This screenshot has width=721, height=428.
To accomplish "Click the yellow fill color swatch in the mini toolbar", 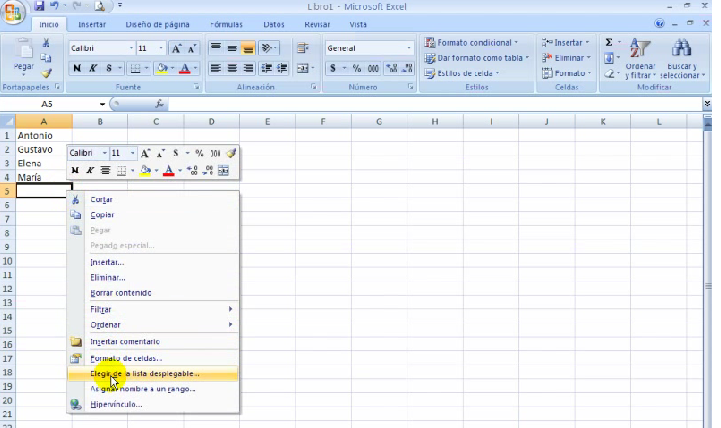I will point(145,170).
